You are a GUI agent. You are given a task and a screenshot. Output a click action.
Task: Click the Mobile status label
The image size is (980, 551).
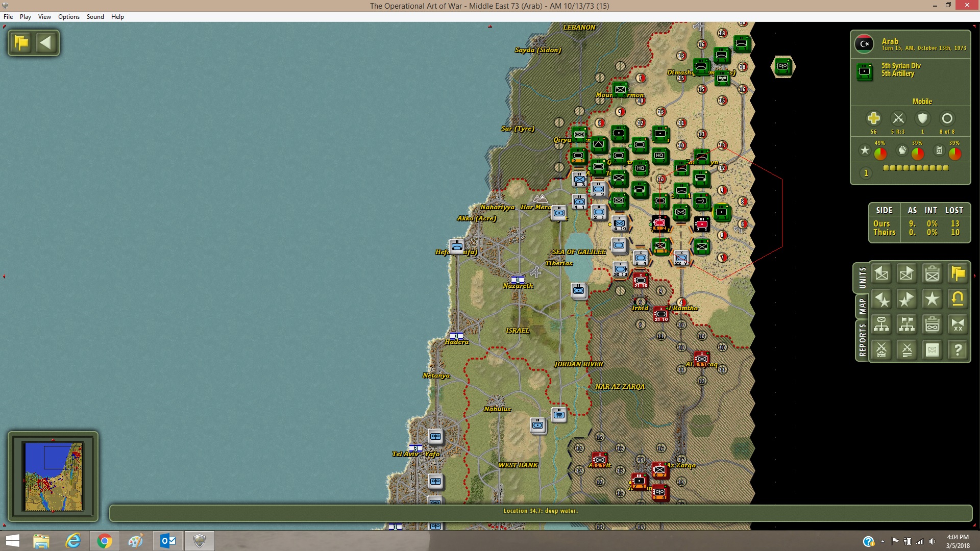tap(922, 102)
